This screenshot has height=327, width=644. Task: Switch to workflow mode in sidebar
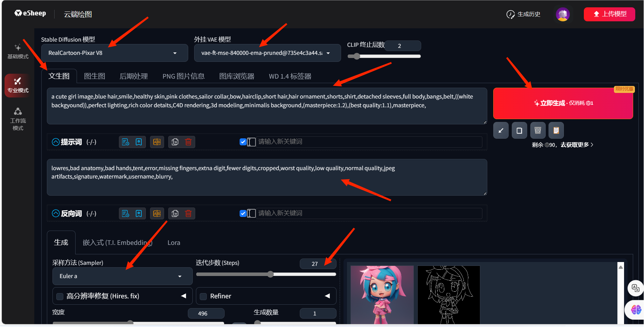pos(18,119)
